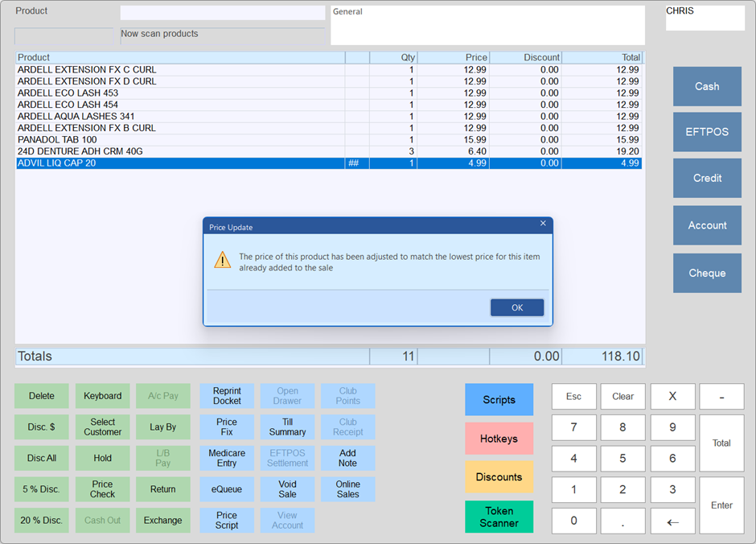The image size is (756, 544).
Task: Select the ARDELL ECO LASH 453 row
Action: tap(329, 93)
